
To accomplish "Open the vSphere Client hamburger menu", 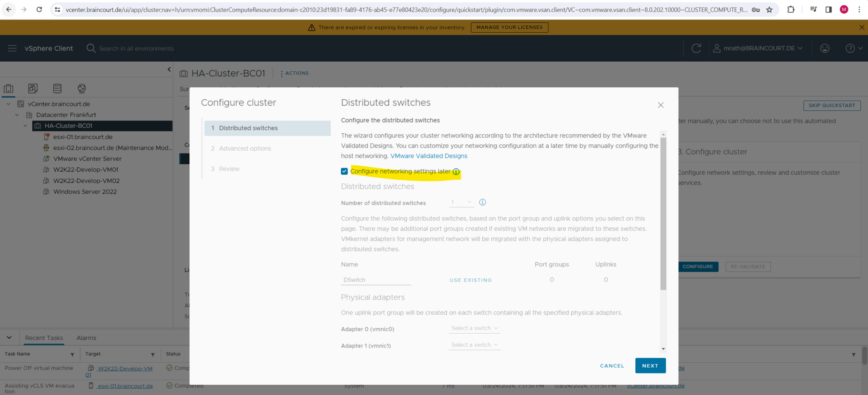I will tap(12, 48).
